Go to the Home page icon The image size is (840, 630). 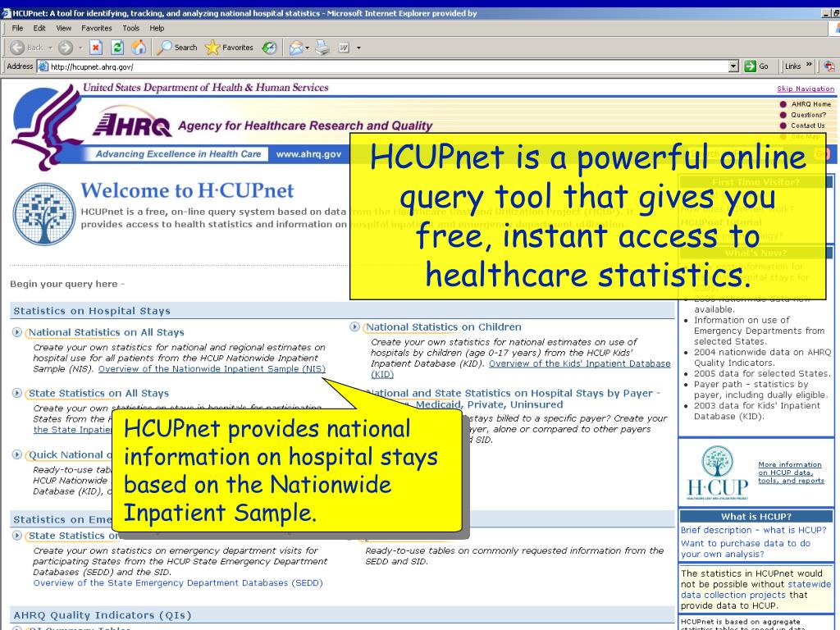pyautogui.click(x=139, y=48)
